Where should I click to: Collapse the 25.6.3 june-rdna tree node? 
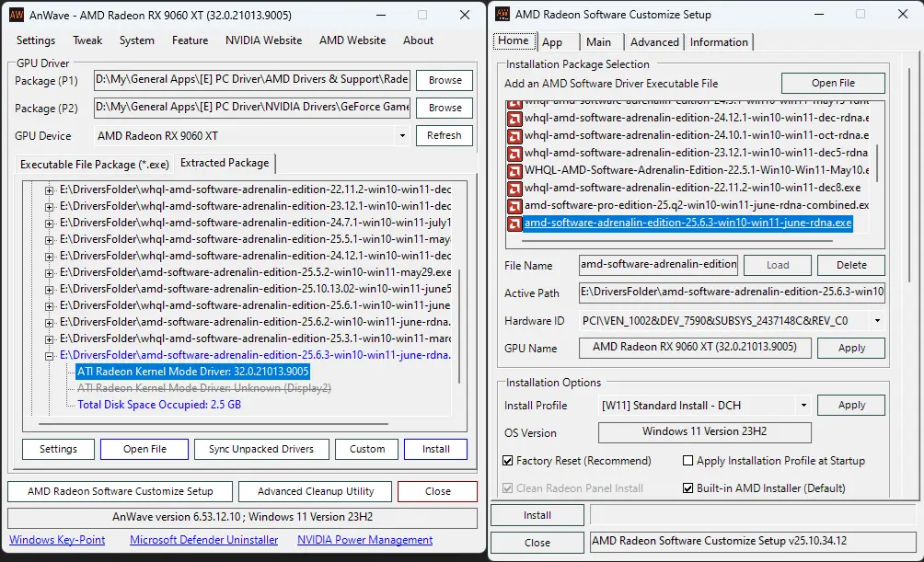(x=50, y=356)
